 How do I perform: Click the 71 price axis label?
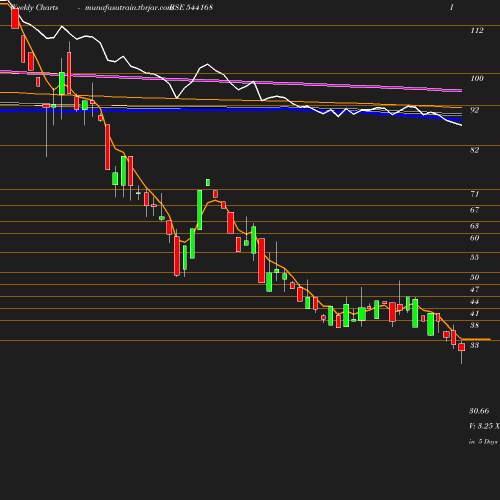[474, 194]
